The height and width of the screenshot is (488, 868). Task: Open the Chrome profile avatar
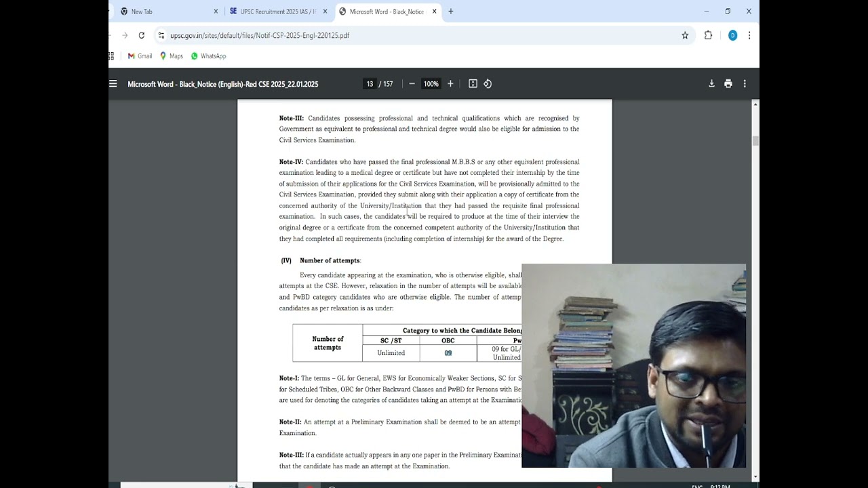[x=732, y=35]
